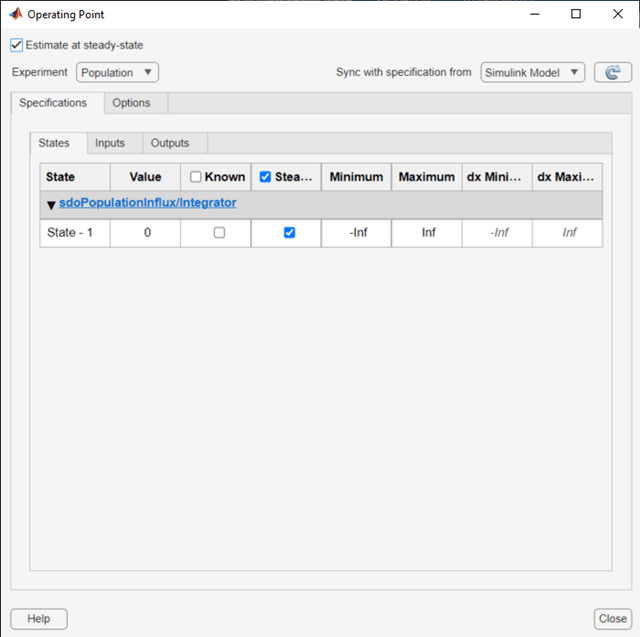This screenshot has height=637, width=640.
Task: Switch to the Inputs tab
Action: click(x=110, y=143)
